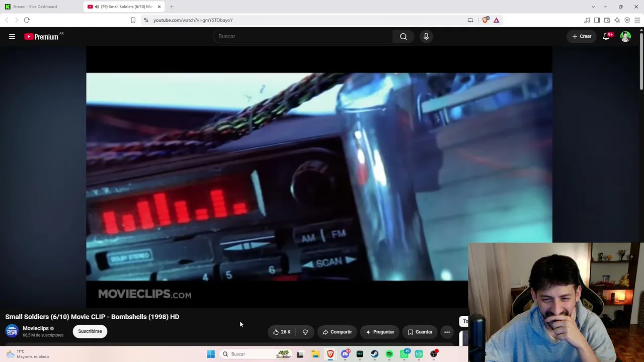This screenshot has height=362, width=644.
Task: Open the Windows Start menu
Action: coord(211,354)
